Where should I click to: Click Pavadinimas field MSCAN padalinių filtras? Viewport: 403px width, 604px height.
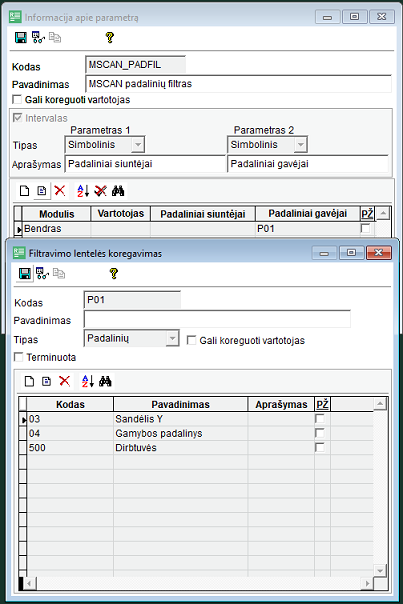coord(238,84)
